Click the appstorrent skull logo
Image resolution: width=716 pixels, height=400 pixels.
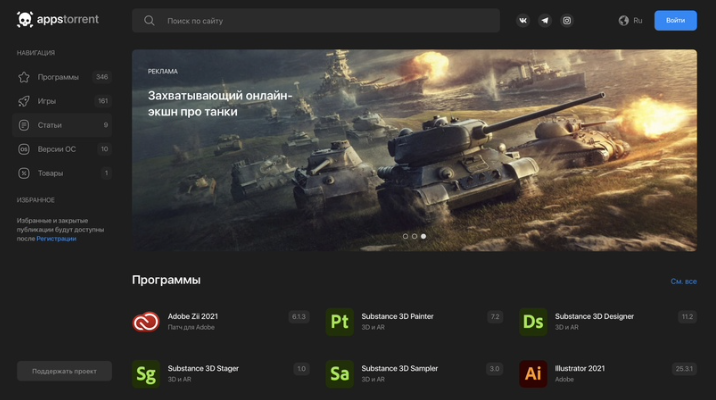click(25, 20)
